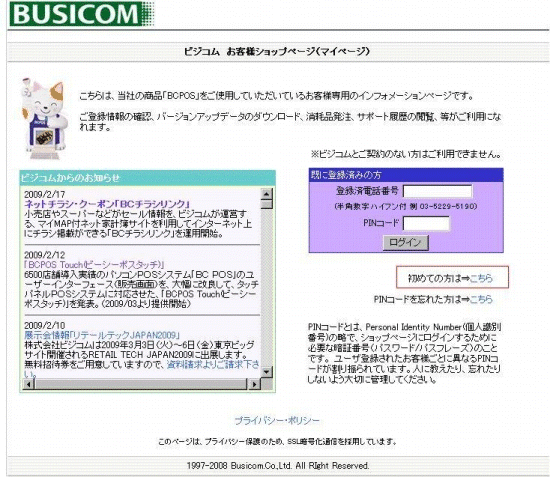Image resolution: width=550 pixels, height=477 pixels.
Task: Click the 既に登録済みの方 panel header
Action: click(x=406, y=175)
